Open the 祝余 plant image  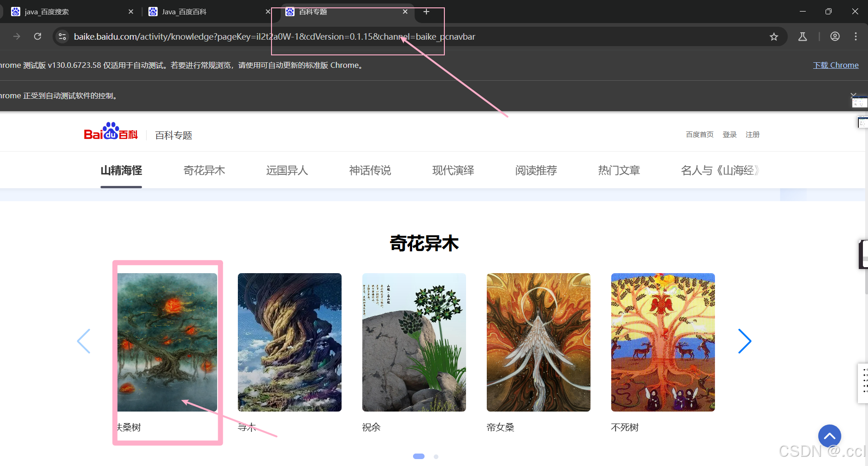[414, 342]
